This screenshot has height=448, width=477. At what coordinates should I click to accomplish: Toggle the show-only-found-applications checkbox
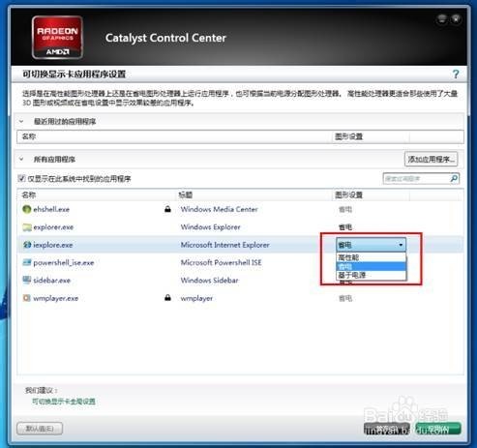coord(21,178)
